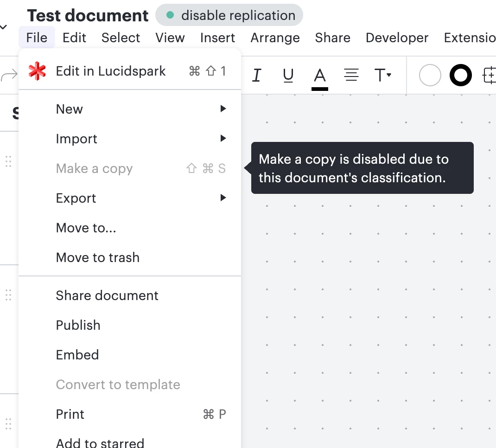496x448 pixels.
Task: Click the disabled Make a copy entry
Action: tap(130, 168)
